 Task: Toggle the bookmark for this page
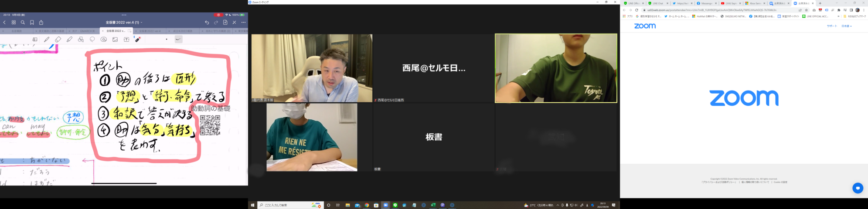tap(32, 23)
